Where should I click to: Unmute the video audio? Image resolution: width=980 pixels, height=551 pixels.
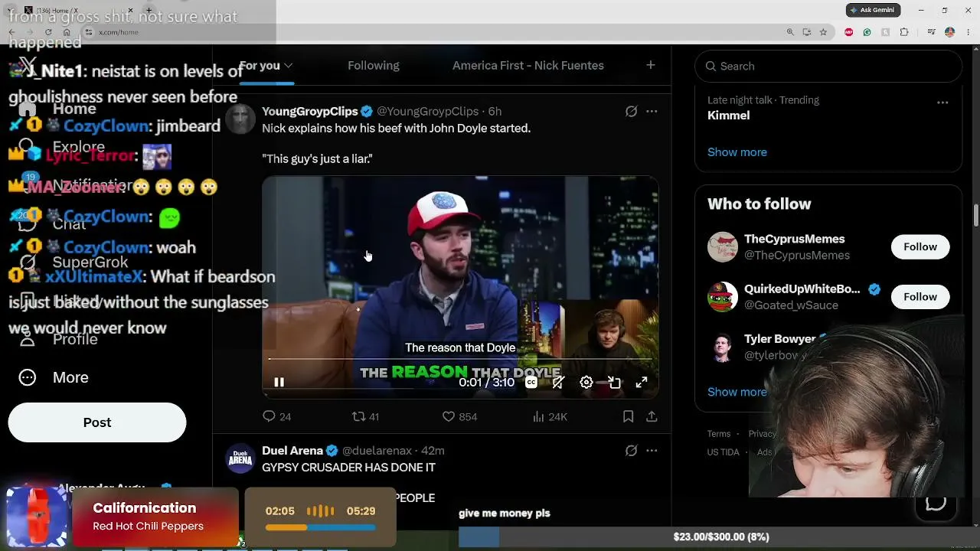click(558, 382)
